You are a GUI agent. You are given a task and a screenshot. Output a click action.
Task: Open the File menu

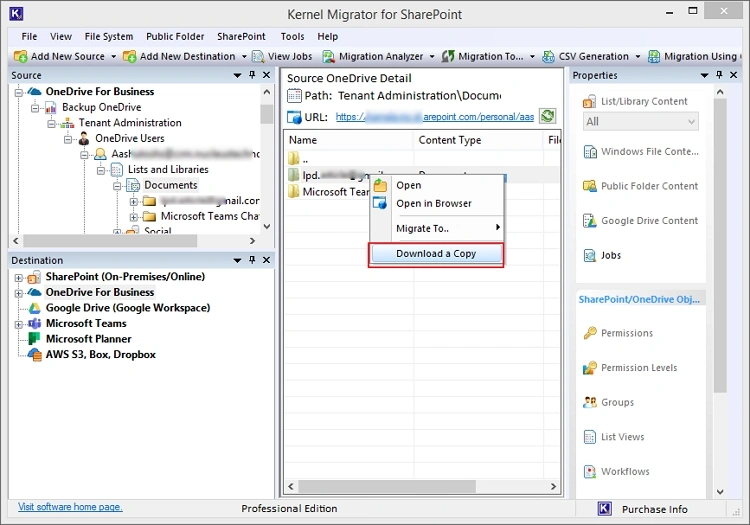[29, 36]
